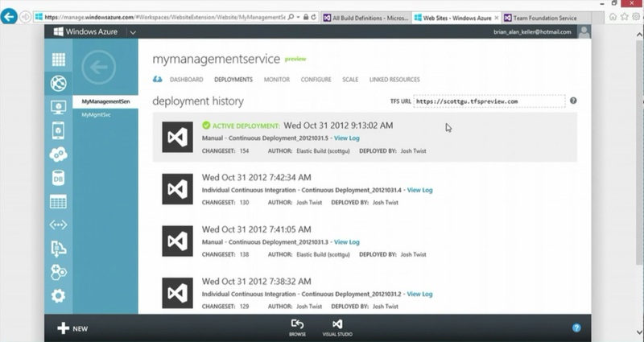This screenshot has height=342, width=644.
Task: Open Cloud Services gear-cloud icon in sidebar
Action: point(58,155)
